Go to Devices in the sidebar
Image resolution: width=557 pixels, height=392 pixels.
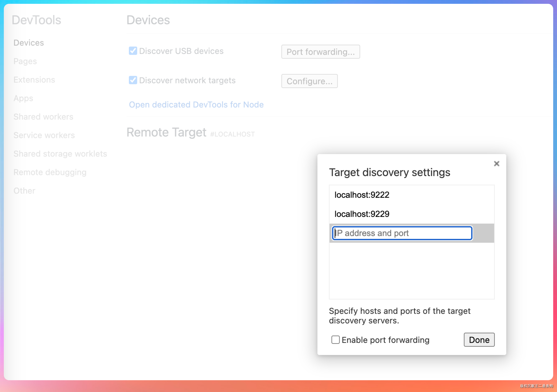[29, 43]
